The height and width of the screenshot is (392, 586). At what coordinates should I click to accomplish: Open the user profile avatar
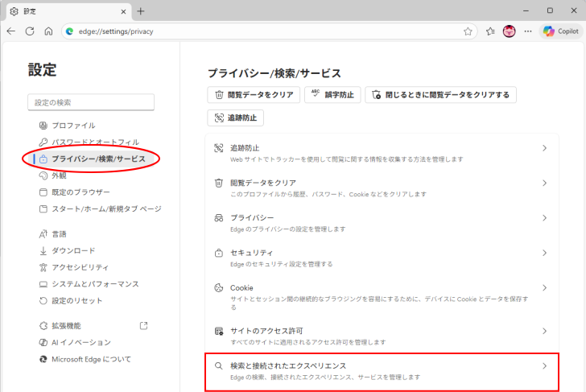pos(510,31)
